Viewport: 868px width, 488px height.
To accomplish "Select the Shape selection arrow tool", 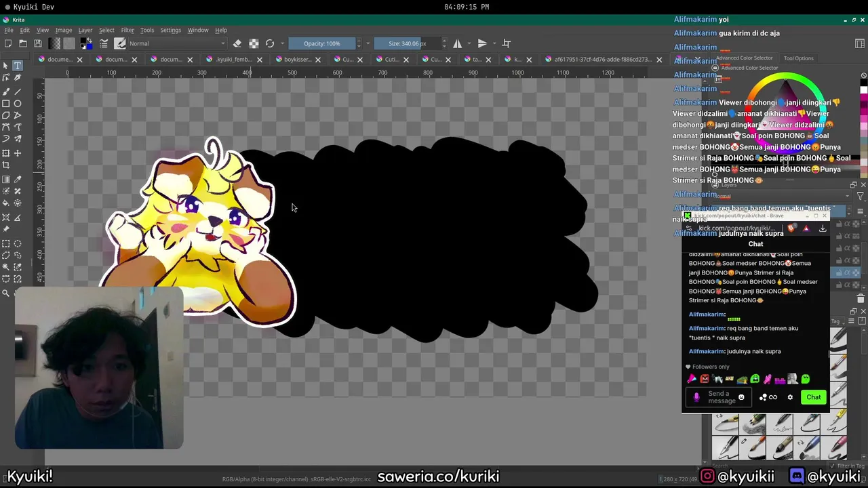I will pos(6,66).
